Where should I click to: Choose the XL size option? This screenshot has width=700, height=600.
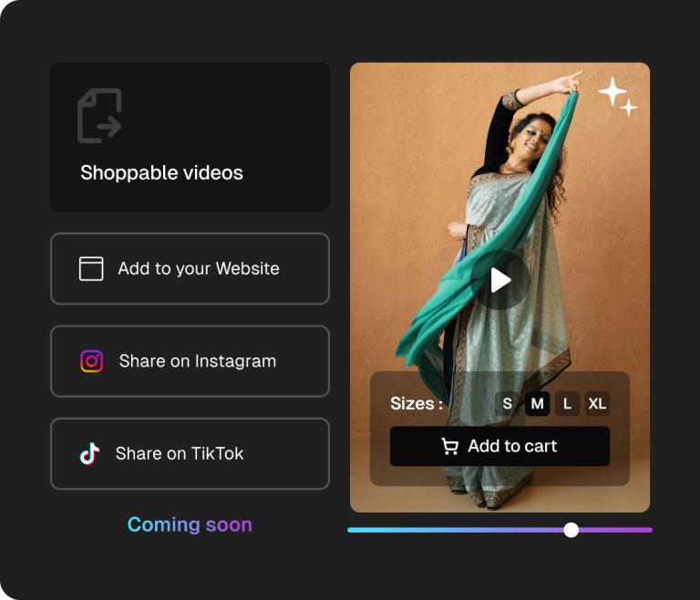pos(597,404)
